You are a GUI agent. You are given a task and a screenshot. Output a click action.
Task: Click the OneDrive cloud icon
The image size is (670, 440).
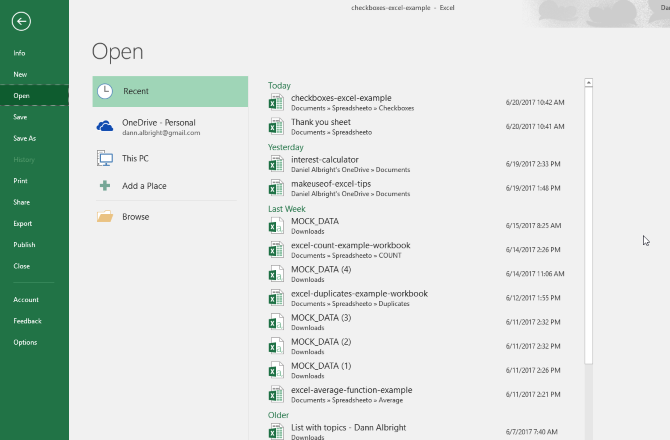coord(105,126)
